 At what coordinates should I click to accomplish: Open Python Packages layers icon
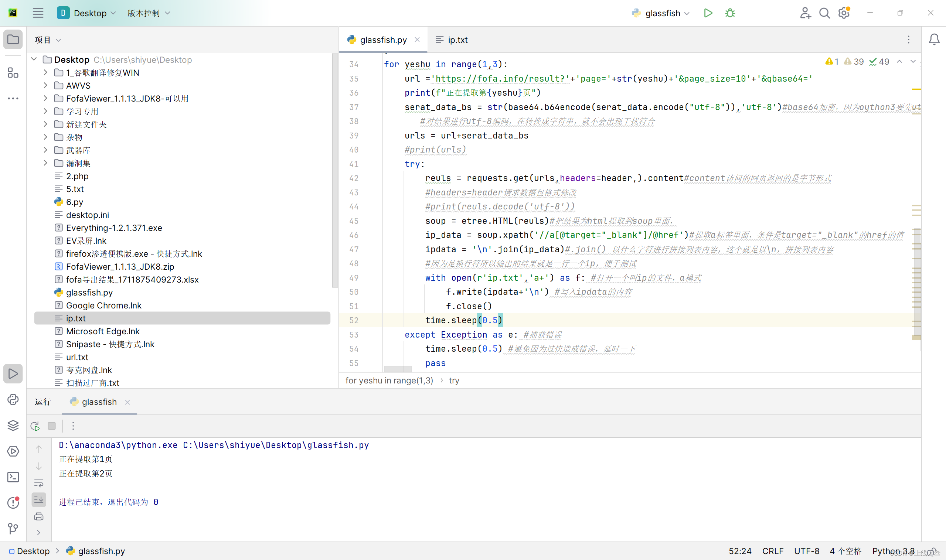pos(13,425)
